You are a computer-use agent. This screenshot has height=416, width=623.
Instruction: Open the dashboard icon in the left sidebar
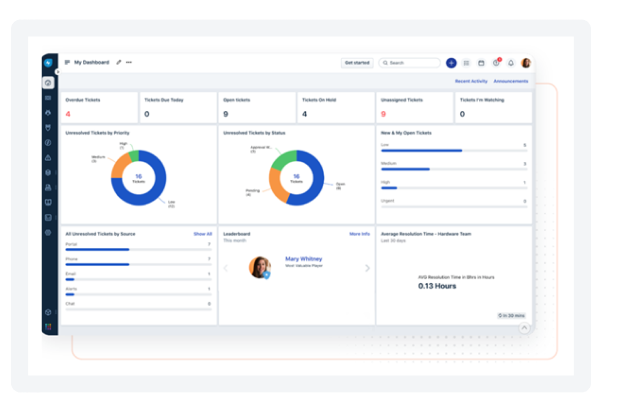(48, 82)
